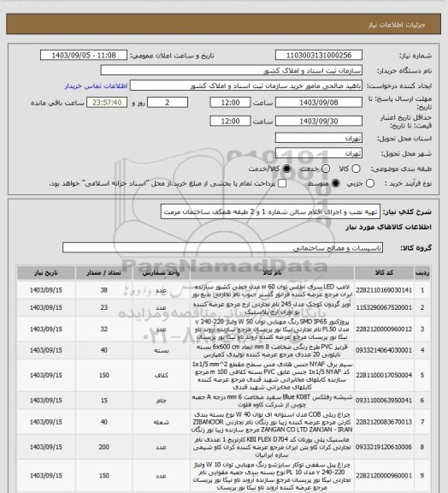
Task: Click quantity 32 in row 3
Action: [x=104, y=330]
